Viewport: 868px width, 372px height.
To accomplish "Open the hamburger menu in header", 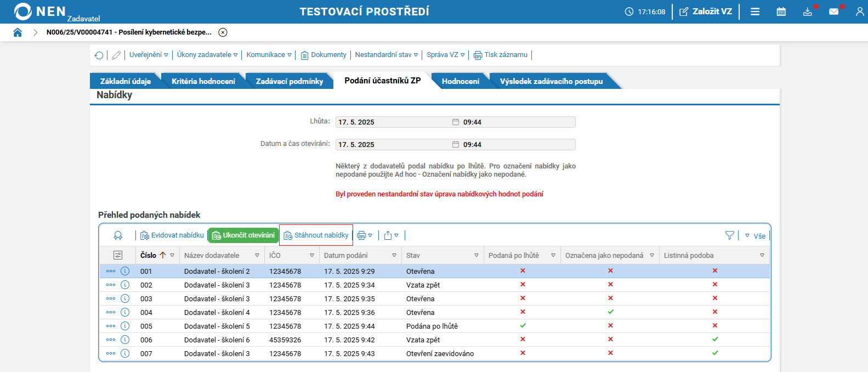I will pyautogui.click(x=755, y=12).
